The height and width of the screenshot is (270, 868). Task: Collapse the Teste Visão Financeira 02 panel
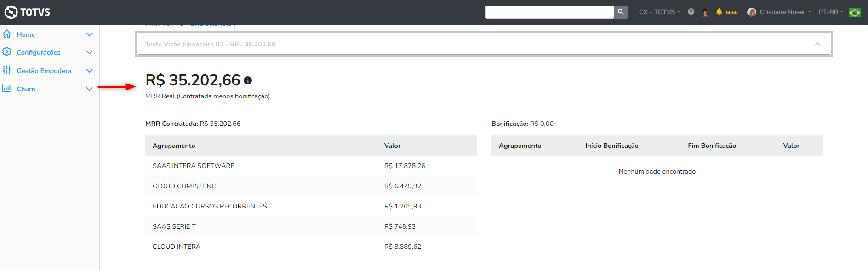tap(817, 44)
